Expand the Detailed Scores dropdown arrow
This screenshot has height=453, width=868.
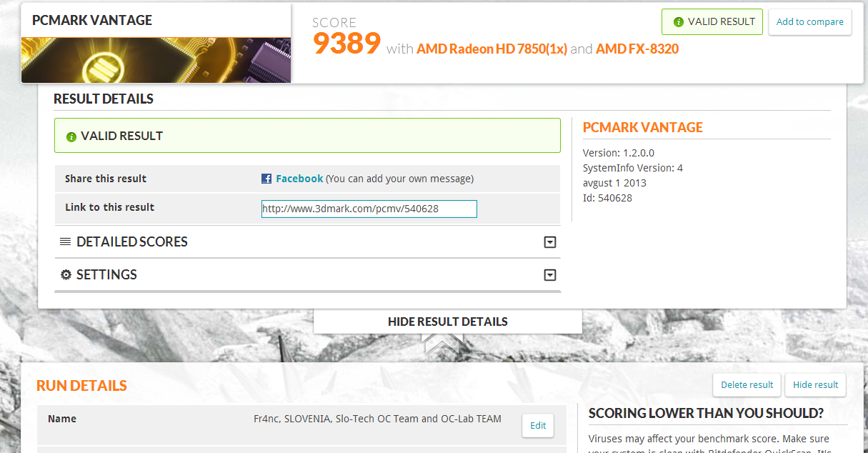(x=550, y=242)
